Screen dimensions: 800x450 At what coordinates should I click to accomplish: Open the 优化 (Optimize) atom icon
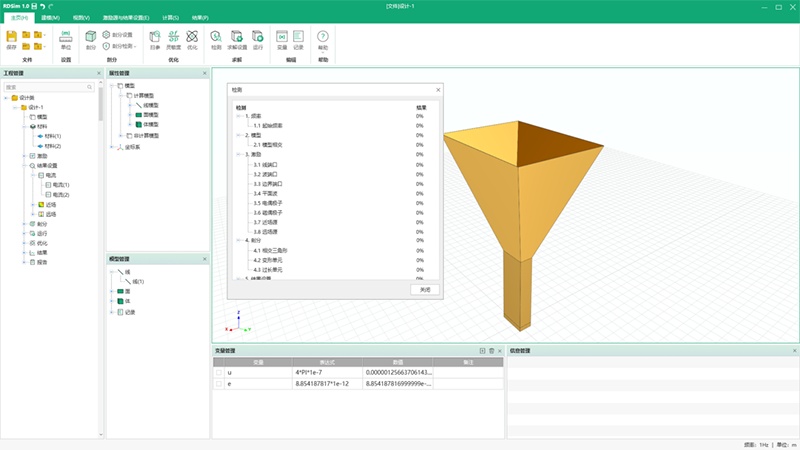(x=192, y=38)
